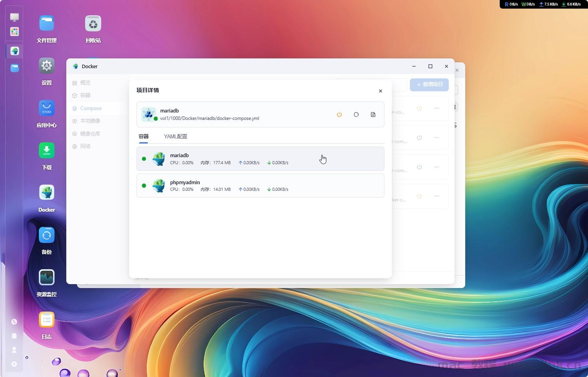
Task: Toggle power for the 'er-co...' project row
Action: (x=419, y=108)
